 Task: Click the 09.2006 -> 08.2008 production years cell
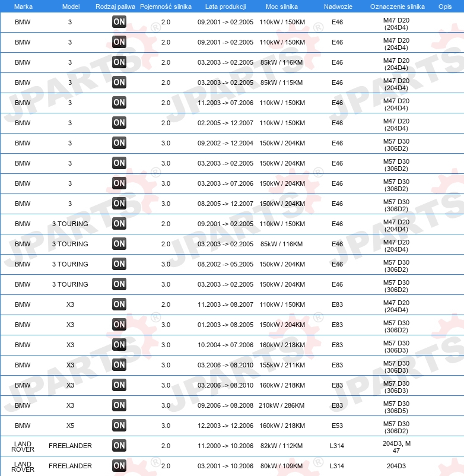coord(225,405)
